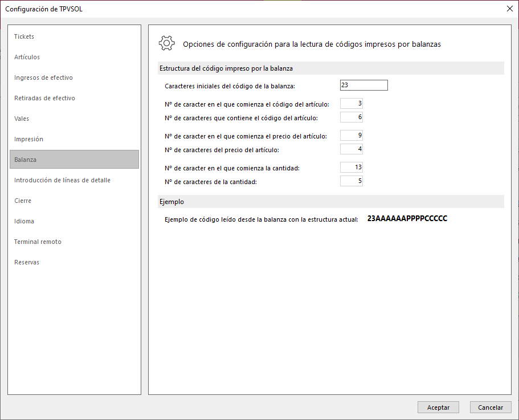Click the article code start position field
The width and height of the screenshot is (519, 420).
tap(352, 103)
